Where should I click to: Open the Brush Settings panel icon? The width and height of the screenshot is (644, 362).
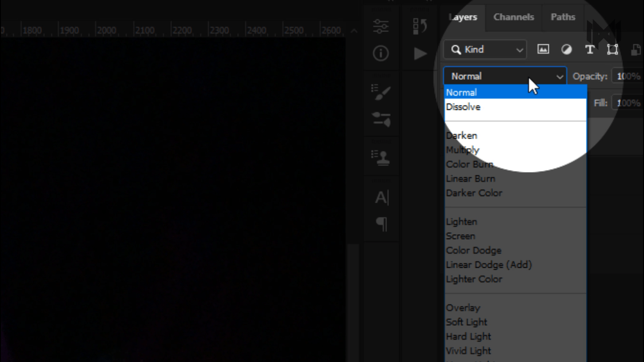381,92
